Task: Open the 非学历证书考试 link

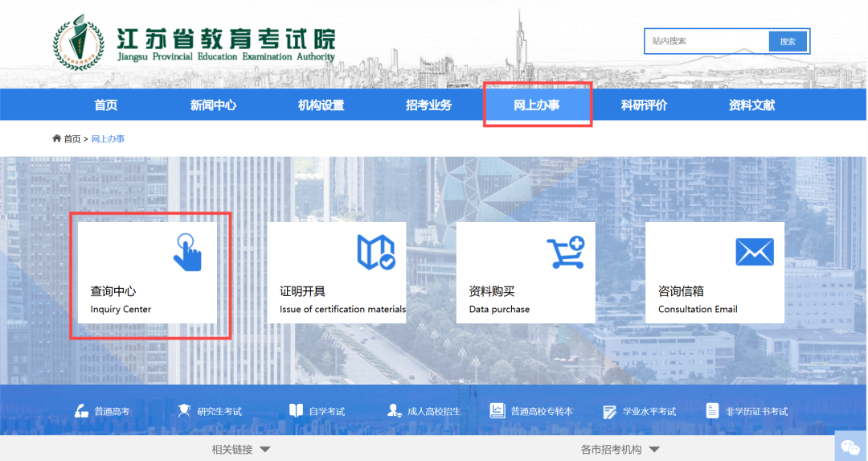Action: tap(757, 411)
